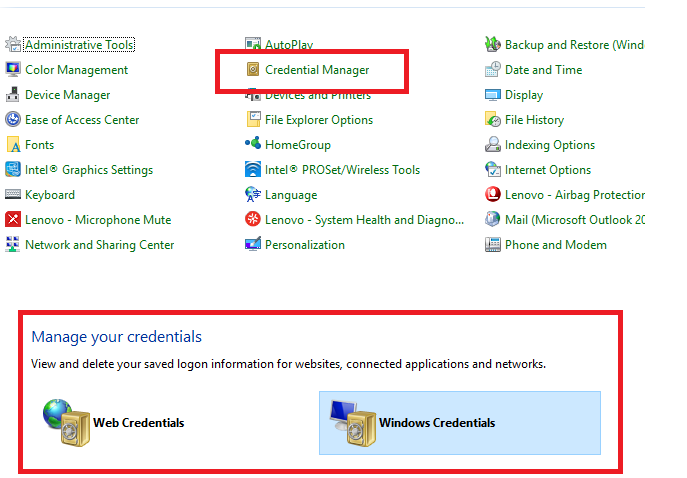Click the Lenovo Microphone Mute icon

(x=13, y=219)
